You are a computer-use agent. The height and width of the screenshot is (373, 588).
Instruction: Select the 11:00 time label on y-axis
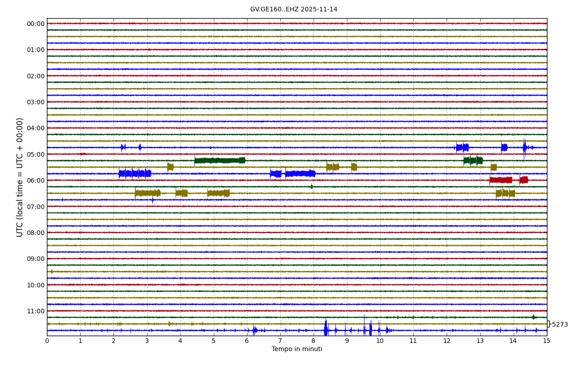[x=36, y=311]
